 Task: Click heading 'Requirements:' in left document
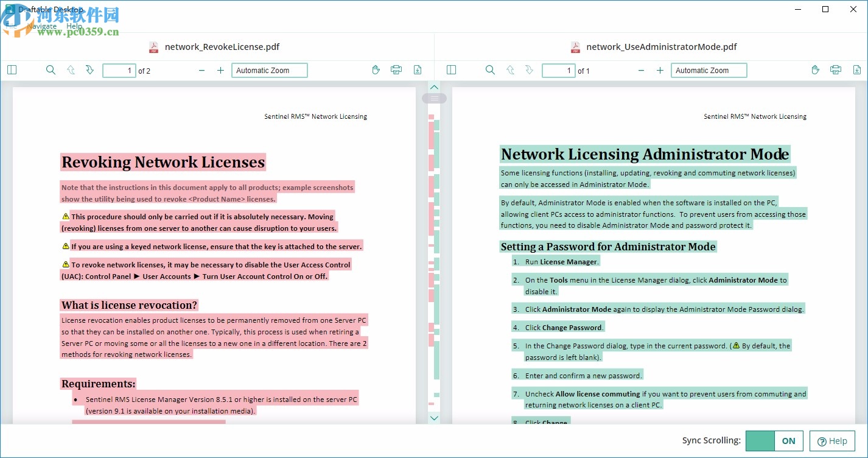point(98,384)
